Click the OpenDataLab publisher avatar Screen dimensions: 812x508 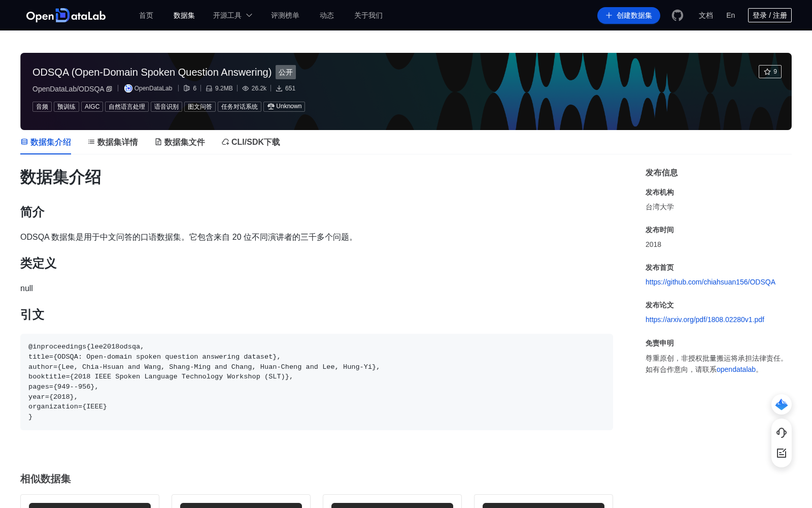click(128, 88)
